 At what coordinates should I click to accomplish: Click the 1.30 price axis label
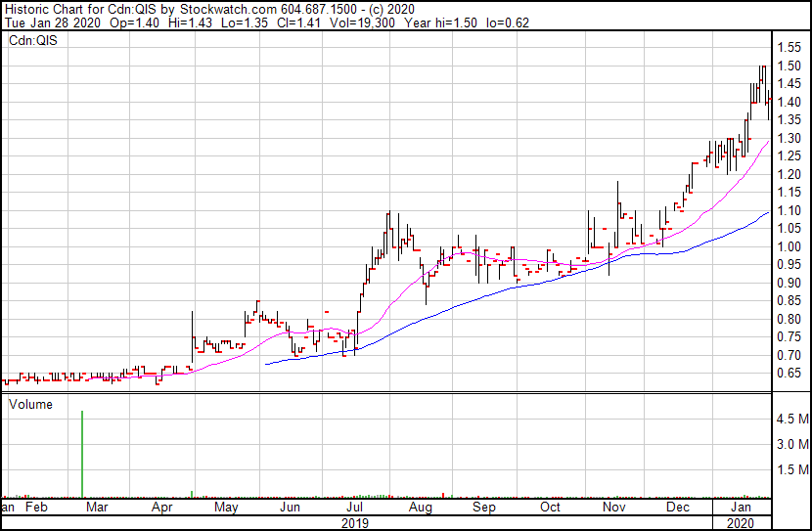pos(789,138)
